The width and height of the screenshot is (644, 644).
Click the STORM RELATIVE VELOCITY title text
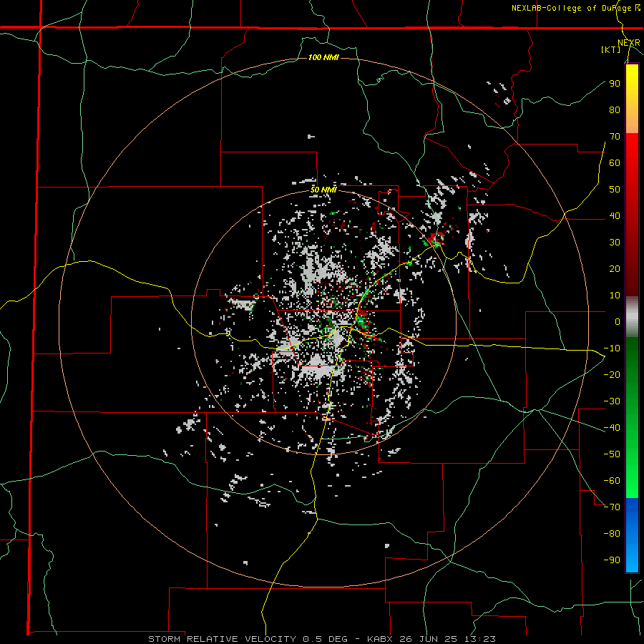tap(222, 639)
